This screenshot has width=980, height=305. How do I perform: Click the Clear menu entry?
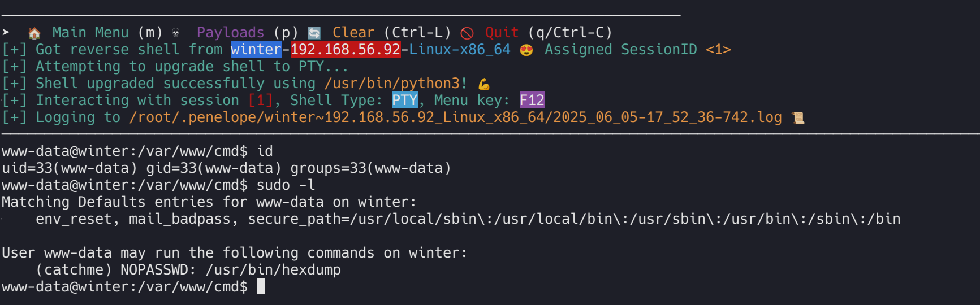click(353, 33)
